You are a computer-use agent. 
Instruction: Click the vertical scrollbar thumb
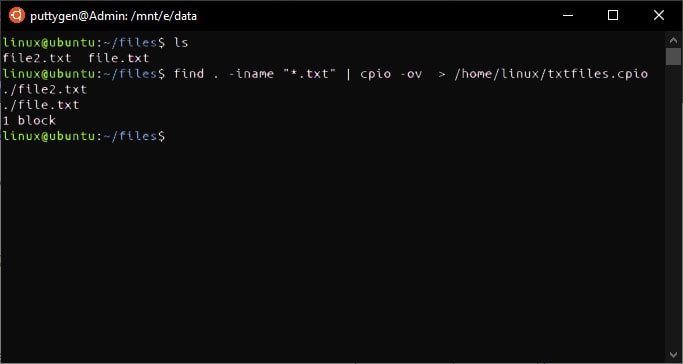pos(673,56)
